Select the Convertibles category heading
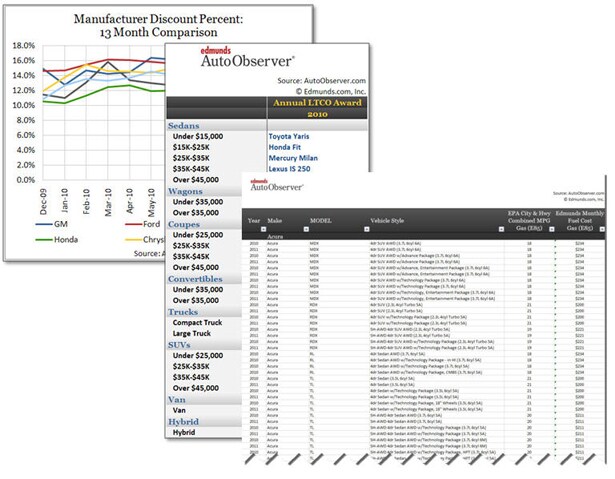Image resolution: width=615 pixels, height=479 pixels. point(195,279)
